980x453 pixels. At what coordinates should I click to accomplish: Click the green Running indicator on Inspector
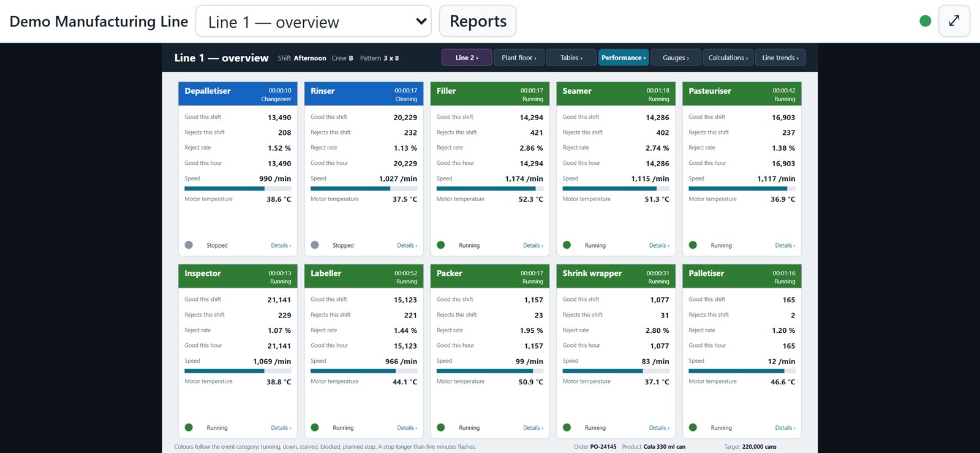(189, 428)
